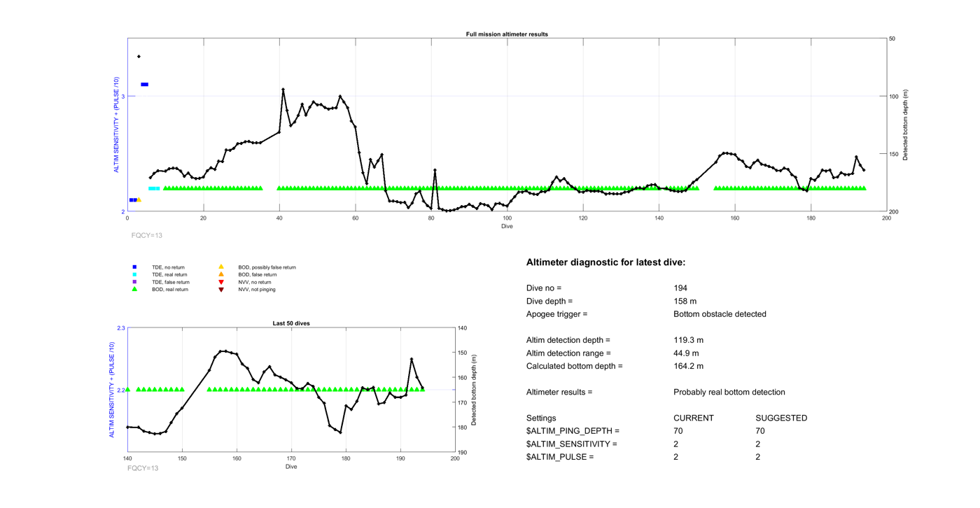Screen dimensions: 980x508
Task: Click the yellow triangle marker near dive 3 in full mission plot
Action: click(139, 200)
